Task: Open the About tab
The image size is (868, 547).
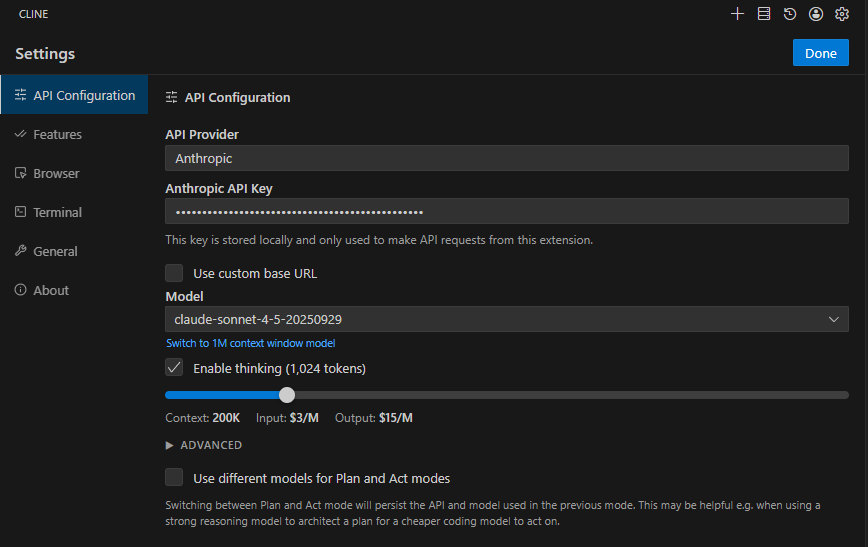Action: coord(74,290)
